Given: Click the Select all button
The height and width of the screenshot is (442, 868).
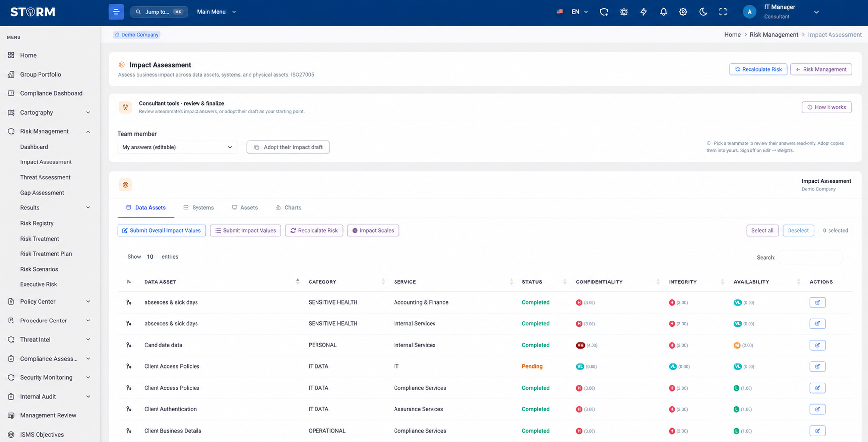Looking at the screenshot, I should click(x=762, y=230).
